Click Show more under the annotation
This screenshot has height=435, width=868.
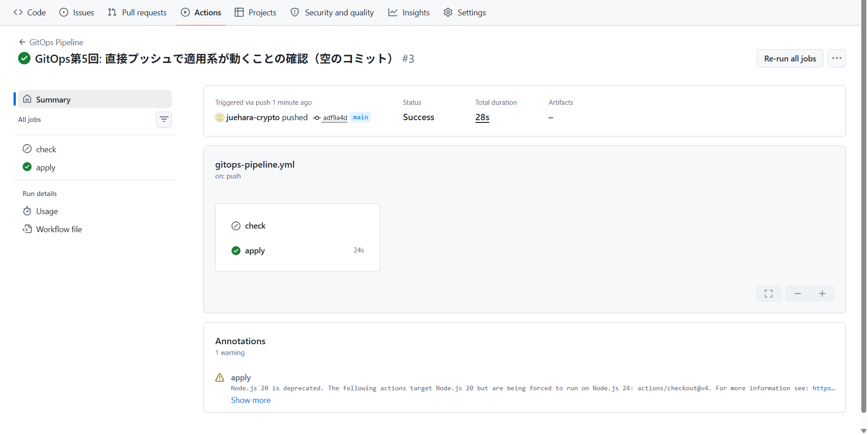click(250, 400)
